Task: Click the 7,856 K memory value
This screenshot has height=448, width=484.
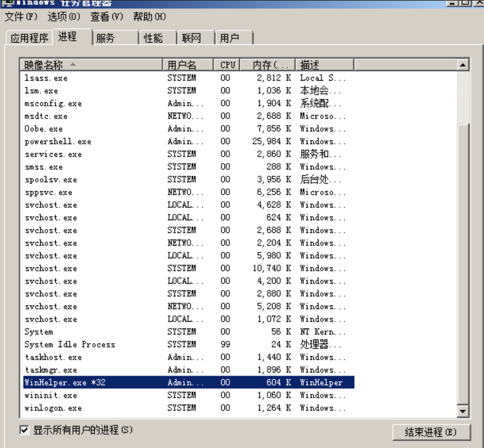Action: click(x=274, y=129)
